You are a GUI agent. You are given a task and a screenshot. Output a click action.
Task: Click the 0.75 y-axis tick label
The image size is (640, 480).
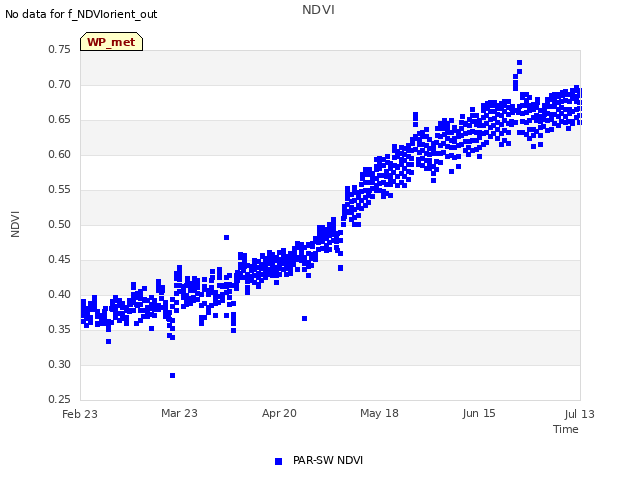(60, 49)
